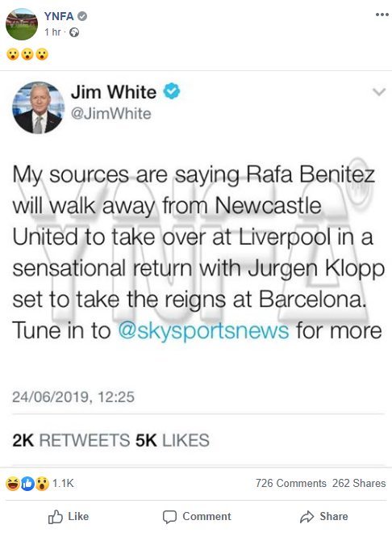
Task: Click the Share arrow button
Action: [324, 517]
